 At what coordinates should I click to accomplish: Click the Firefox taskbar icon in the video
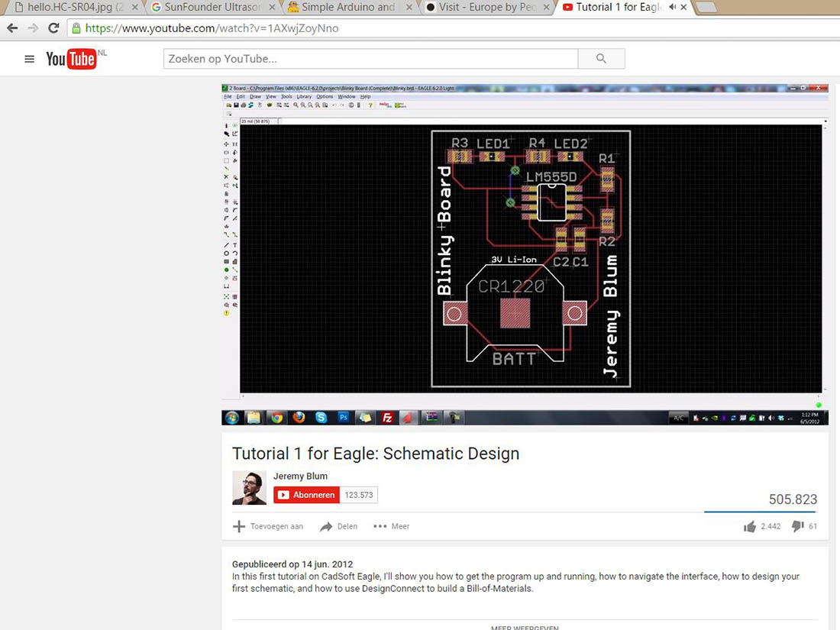[x=299, y=418]
